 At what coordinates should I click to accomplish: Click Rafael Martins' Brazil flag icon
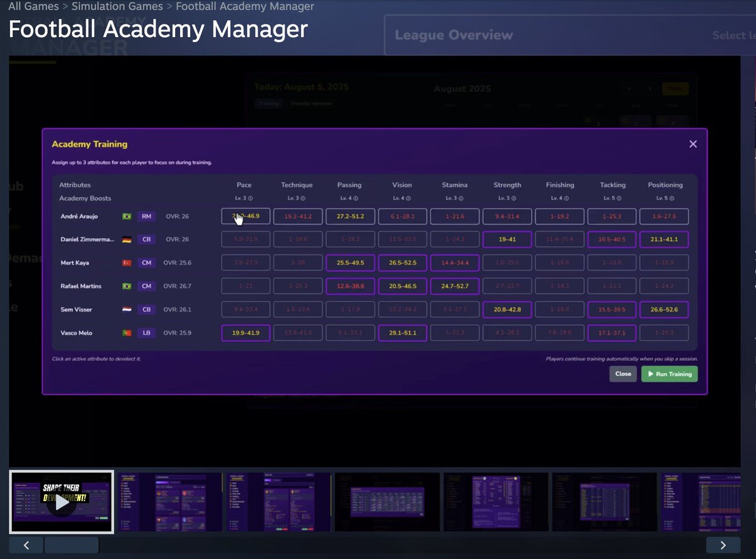pyautogui.click(x=127, y=286)
